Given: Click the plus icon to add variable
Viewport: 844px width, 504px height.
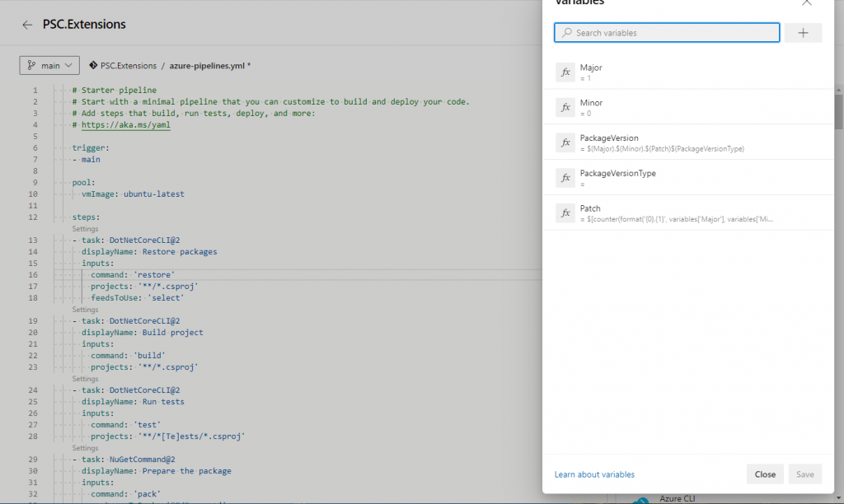Looking at the screenshot, I should tap(803, 33).
